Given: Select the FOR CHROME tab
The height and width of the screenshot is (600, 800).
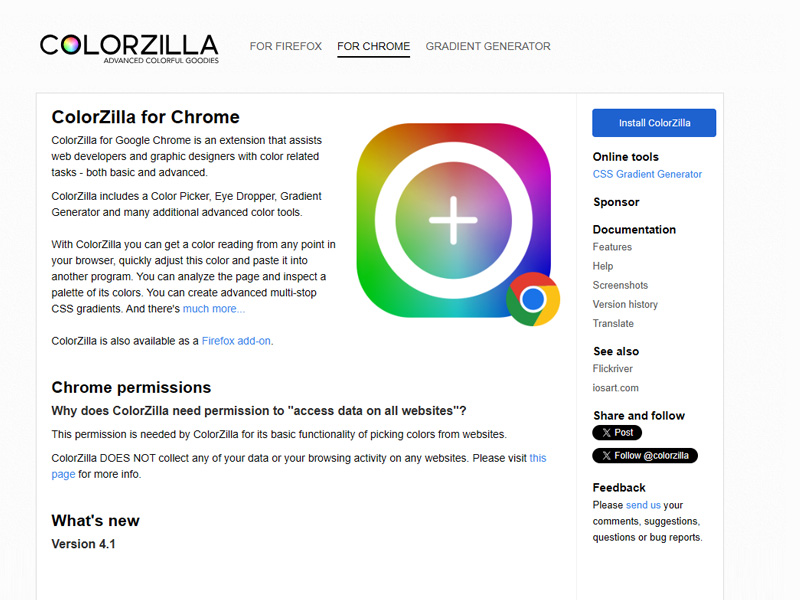Looking at the screenshot, I should pos(373,46).
